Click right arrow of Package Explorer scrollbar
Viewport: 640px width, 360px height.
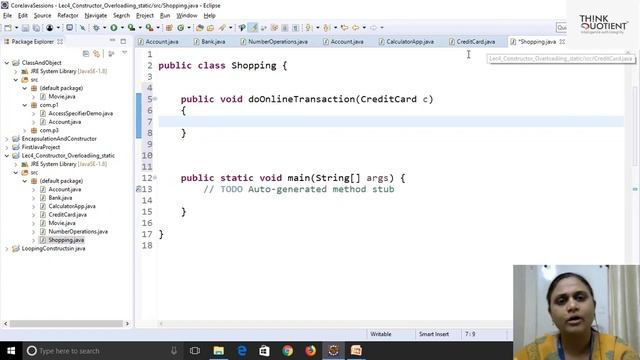pyautogui.click(x=127, y=323)
